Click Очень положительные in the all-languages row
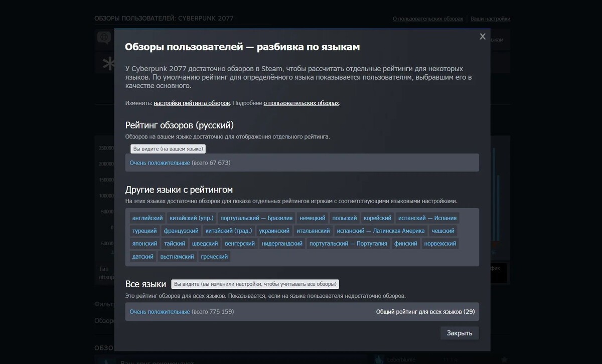Viewport: 602px width, 364px height. [x=160, y=312]
